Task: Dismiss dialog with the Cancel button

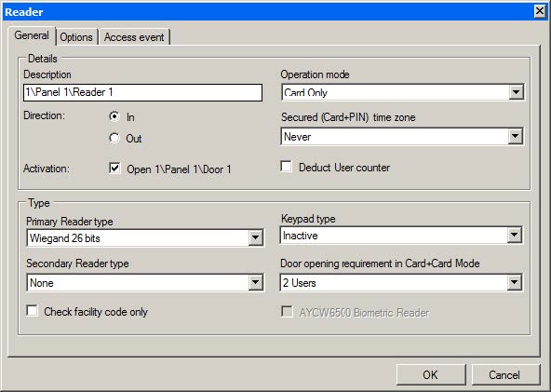Action: 505,374
